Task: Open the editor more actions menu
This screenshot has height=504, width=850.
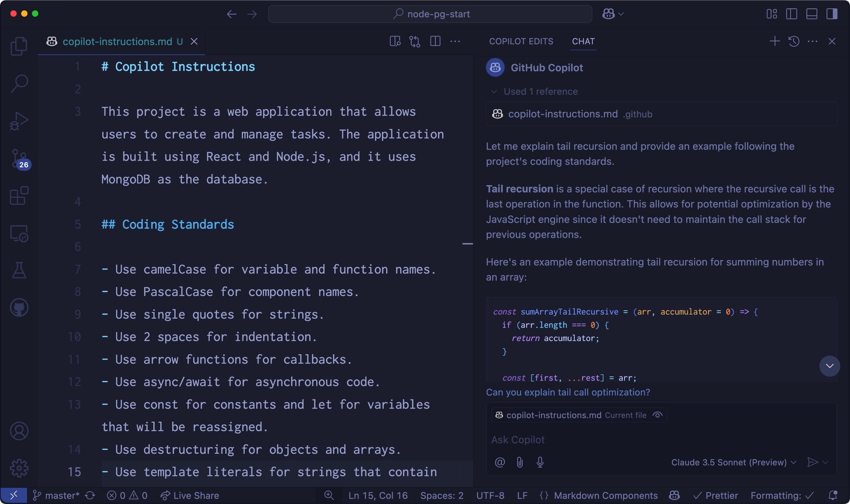Action: click(x=455, y=41)
